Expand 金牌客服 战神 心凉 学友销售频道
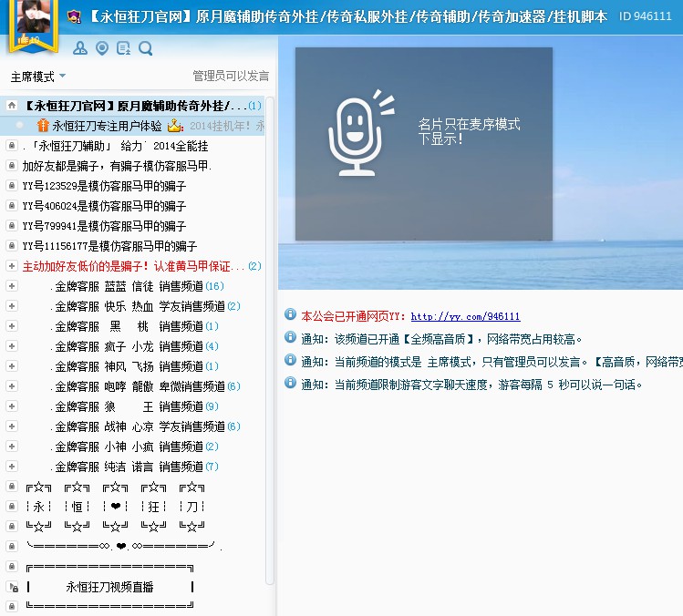Image resolution: width=683 pixels, height=616 pixels. (12, 426)
